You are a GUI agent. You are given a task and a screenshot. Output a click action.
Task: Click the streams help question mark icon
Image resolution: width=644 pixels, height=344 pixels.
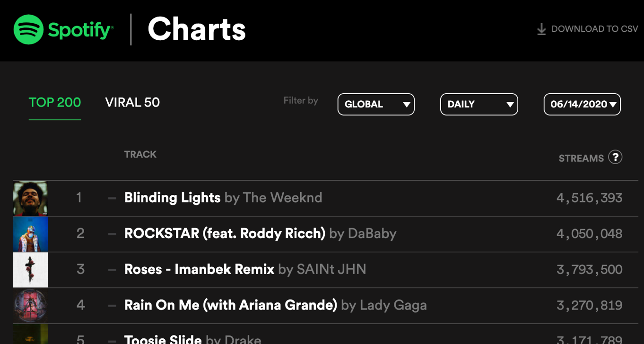[x=615, y=157]
